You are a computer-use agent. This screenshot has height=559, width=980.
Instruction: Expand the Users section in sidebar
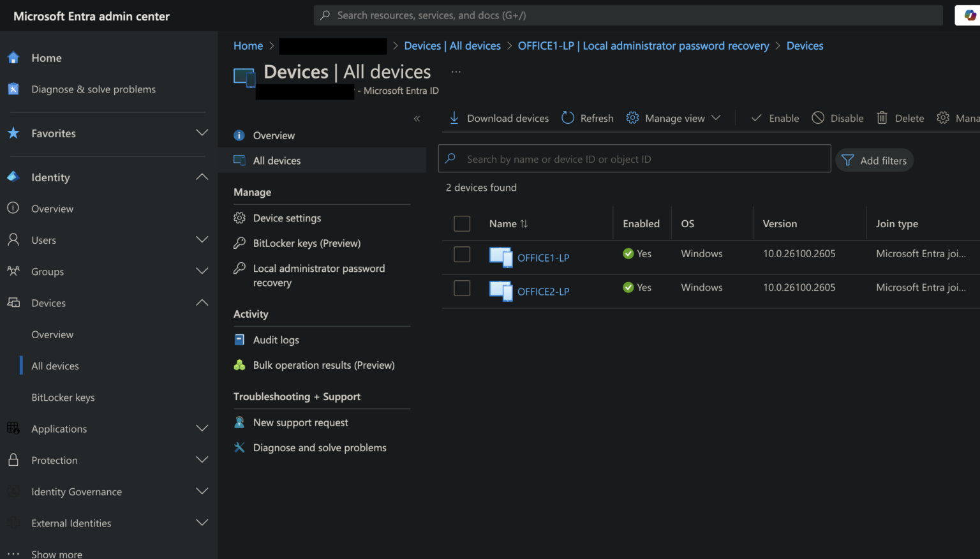202,239
